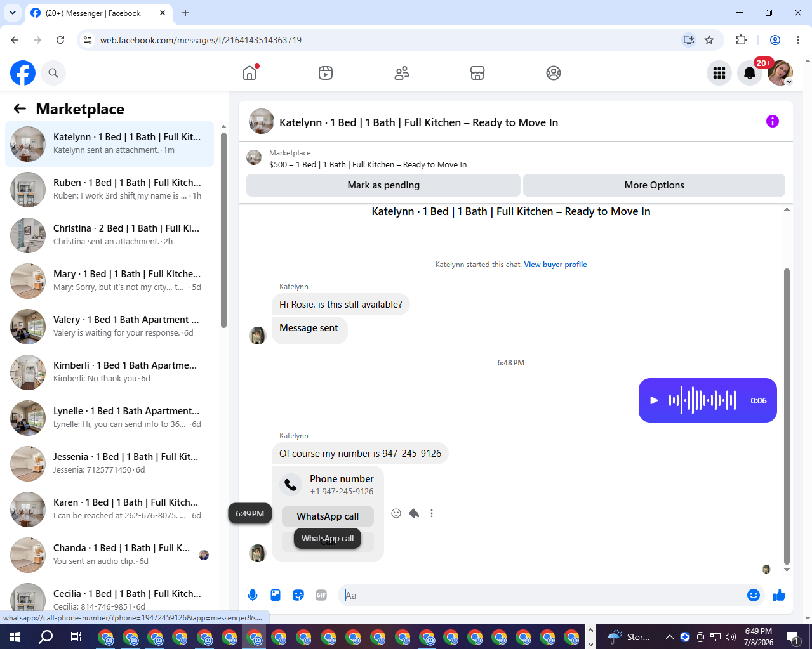Open the browser extensions icon
Image resolution: width=812 pixels, height=649 pixels.
point(741,40)
